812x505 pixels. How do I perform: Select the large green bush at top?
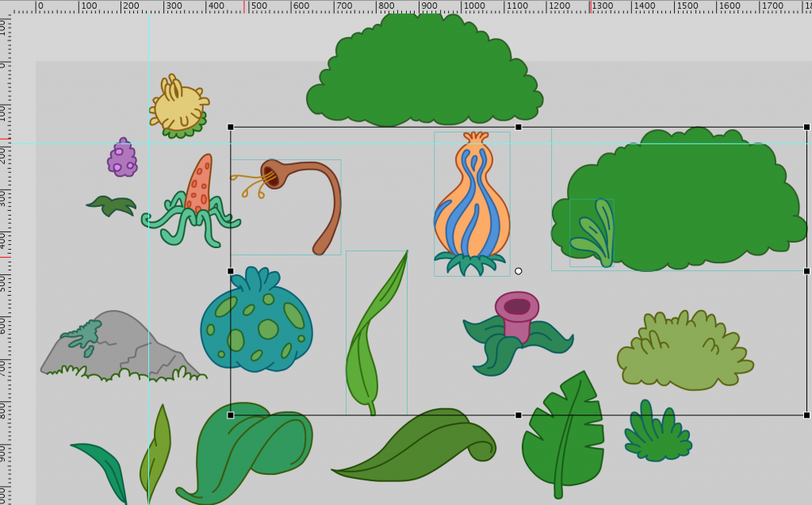pos(423,75)
